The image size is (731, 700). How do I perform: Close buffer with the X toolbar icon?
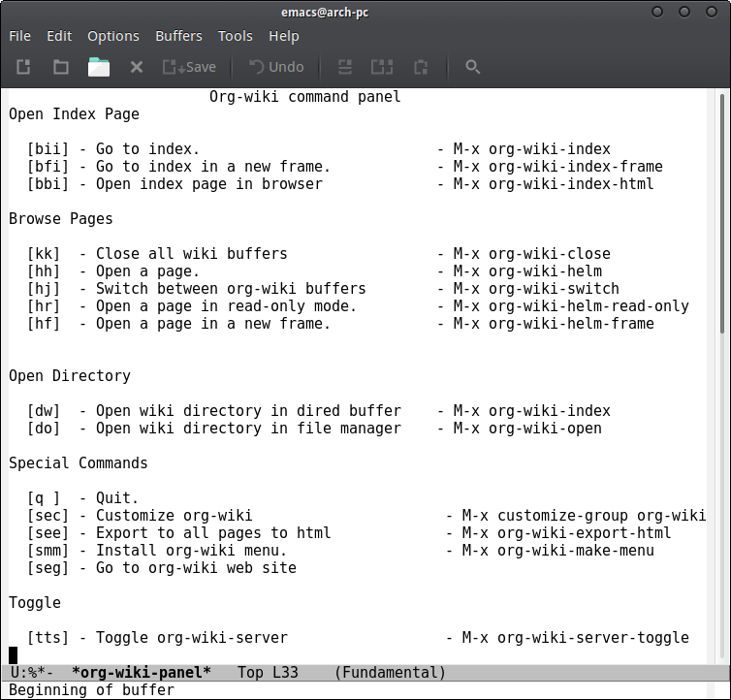pyautogui.click(x=137, y=67)
